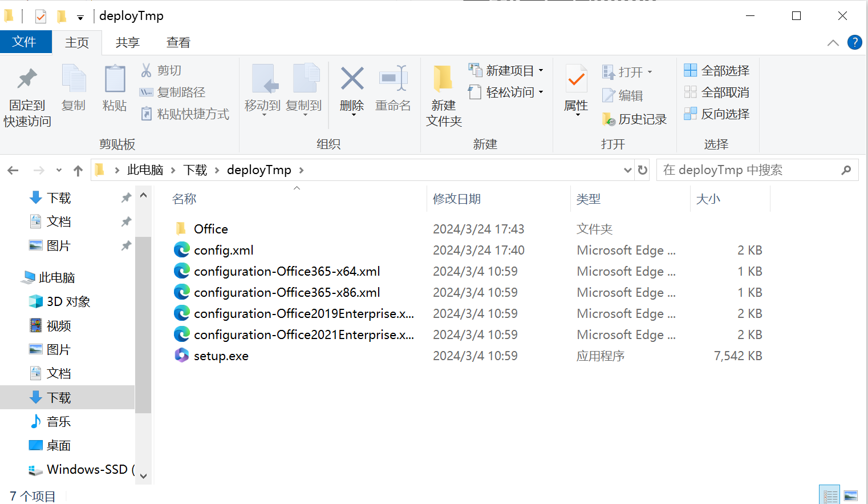Click the Copy (复制) ribbon icon
The image size is (868, 504).
pos(74,79)
